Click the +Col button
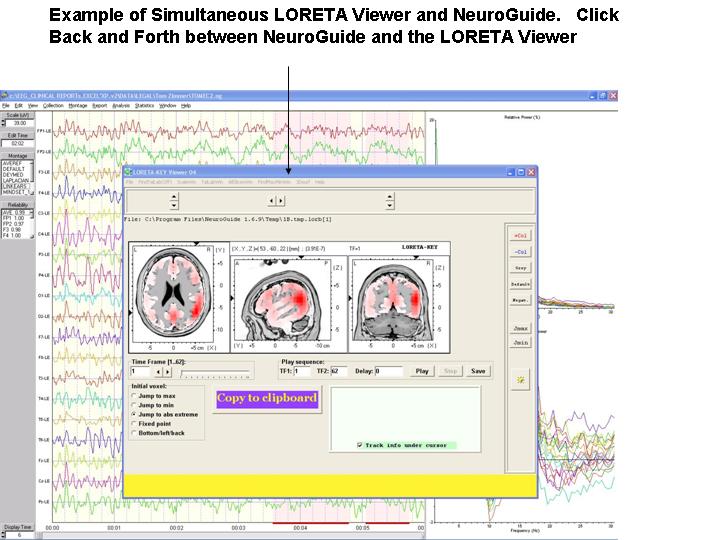This screenshot has width=720, height=540. click(x=520, y=236)
